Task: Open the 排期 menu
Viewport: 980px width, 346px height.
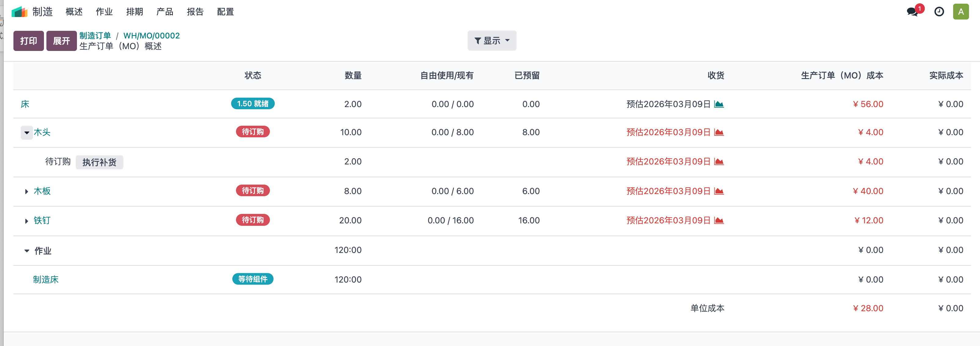Action: (135, 12)
